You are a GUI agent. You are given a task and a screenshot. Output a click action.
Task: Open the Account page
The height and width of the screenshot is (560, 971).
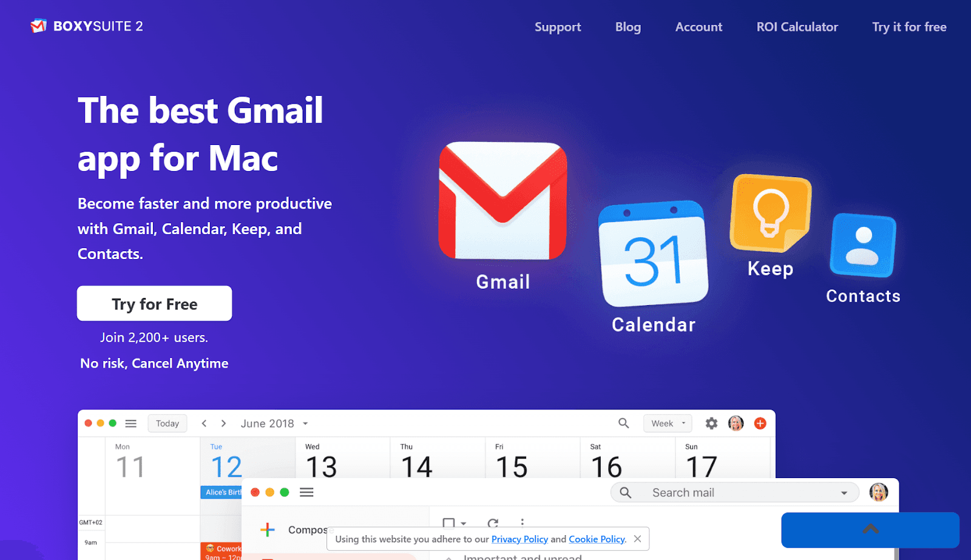(x=699, y=27)
